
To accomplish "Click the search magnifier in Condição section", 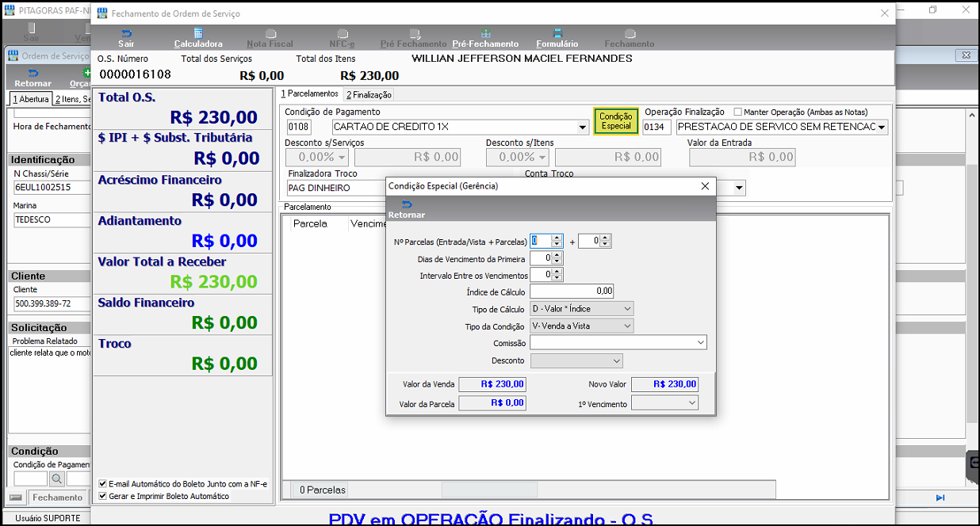I will 57,478.
